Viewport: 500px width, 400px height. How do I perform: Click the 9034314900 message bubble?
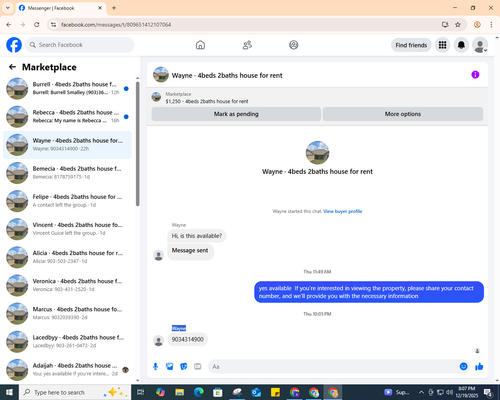coord(187,339)
